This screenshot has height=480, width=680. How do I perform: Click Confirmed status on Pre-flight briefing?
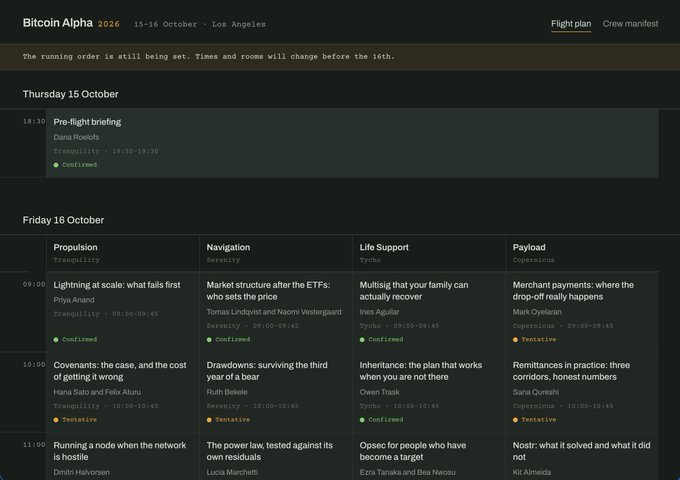click(75, 165)
